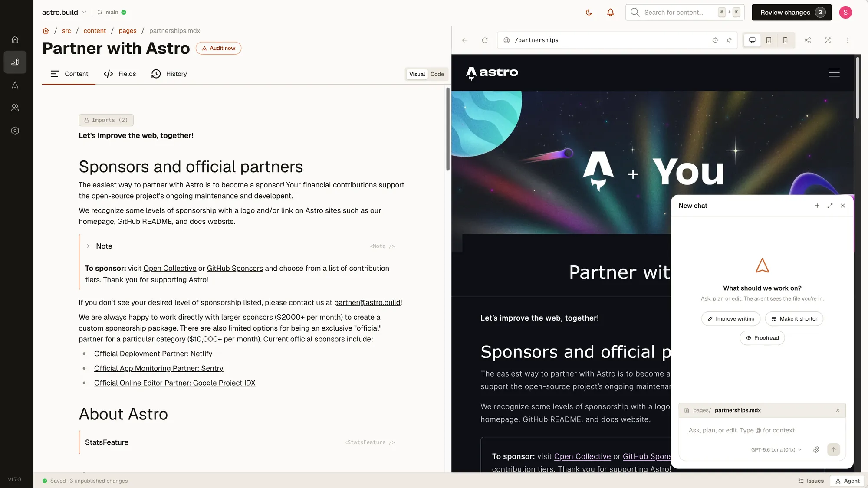Click the editor vertical scrollbar

coord(448,129)
